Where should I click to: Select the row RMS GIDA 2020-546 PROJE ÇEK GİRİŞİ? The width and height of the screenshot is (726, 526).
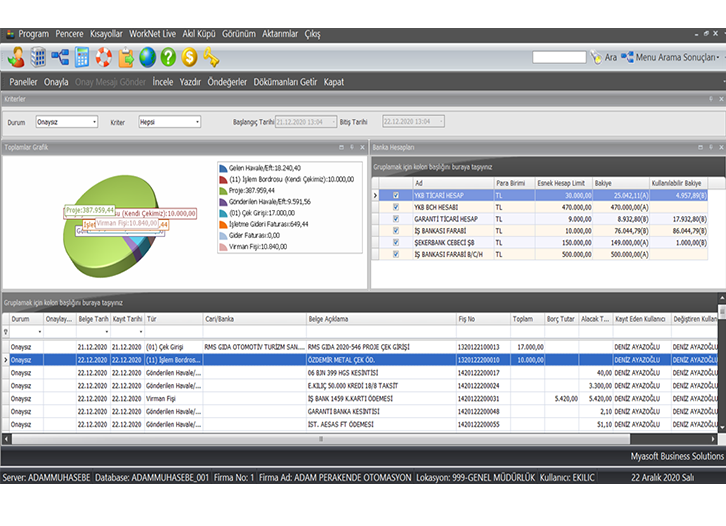point(363,347)
